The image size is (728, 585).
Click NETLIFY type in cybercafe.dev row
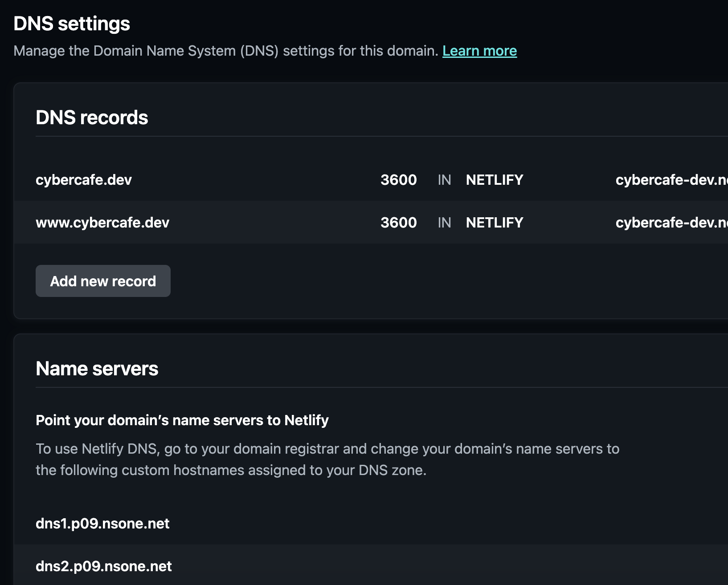495,180
